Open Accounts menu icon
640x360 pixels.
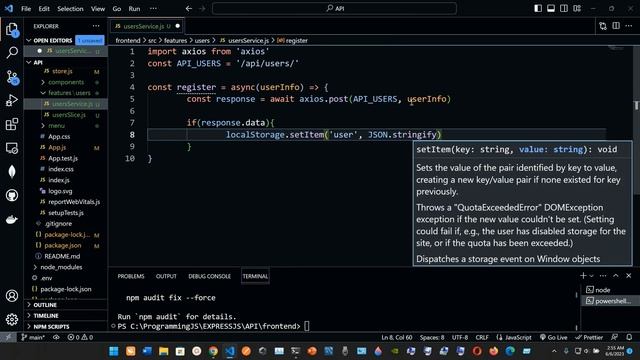pyautogui.click(x=12, y=296)
